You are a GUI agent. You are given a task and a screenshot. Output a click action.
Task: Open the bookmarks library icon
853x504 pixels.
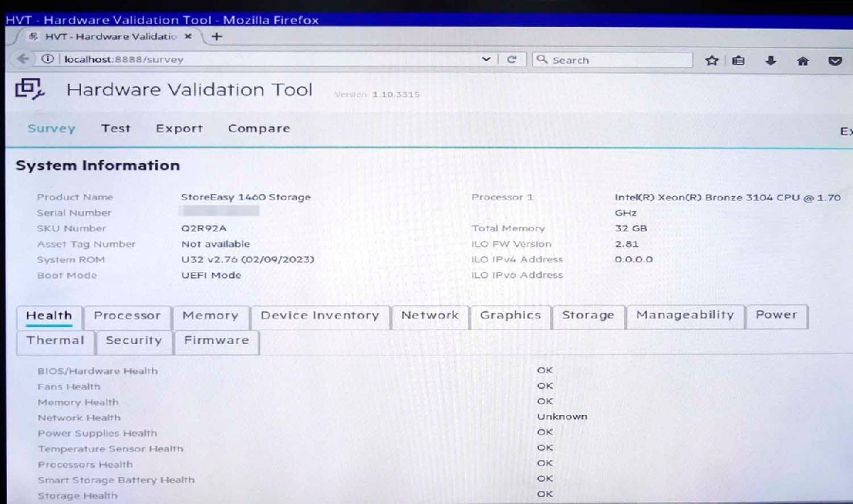739,60
